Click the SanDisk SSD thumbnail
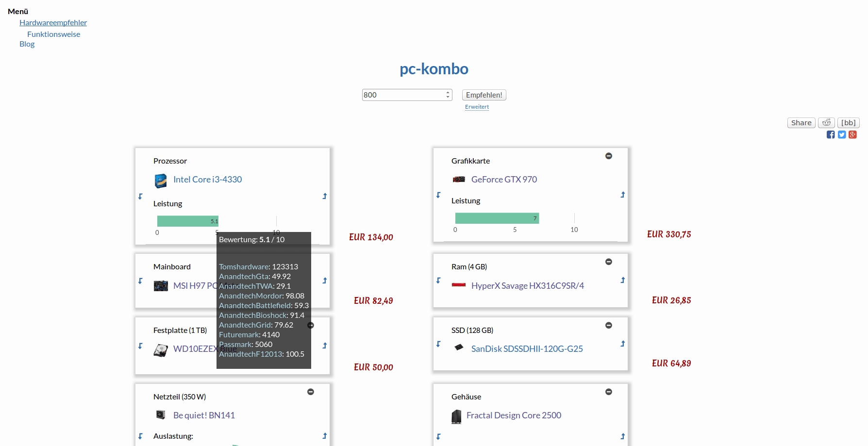The width and height of the screenshot is (868, 446). click(x=459, y=347)
